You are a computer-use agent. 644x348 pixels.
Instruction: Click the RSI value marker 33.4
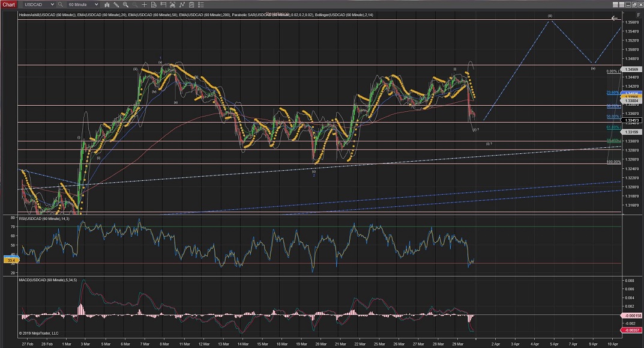click(11, 260)
